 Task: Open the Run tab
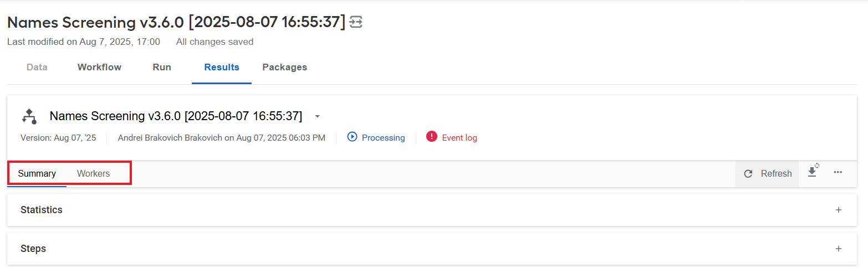[162, 67]
